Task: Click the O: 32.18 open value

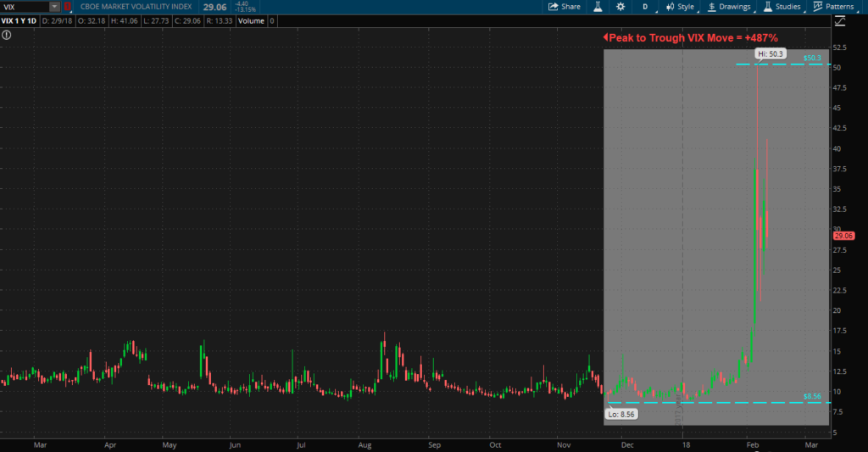Action: click(92, 21)
